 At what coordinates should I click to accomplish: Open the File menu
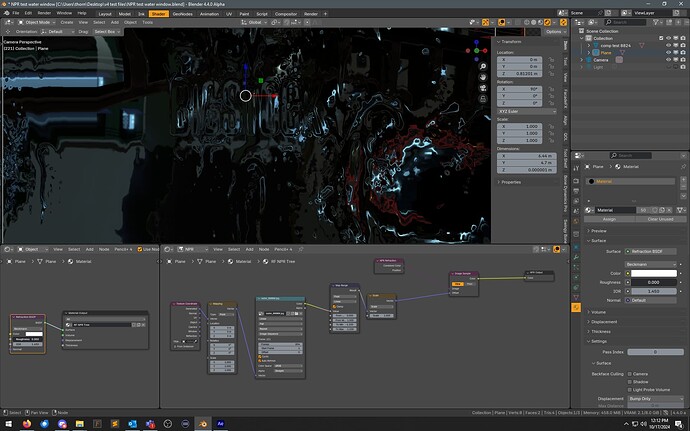pyautogui.click(x=15, y=13)
